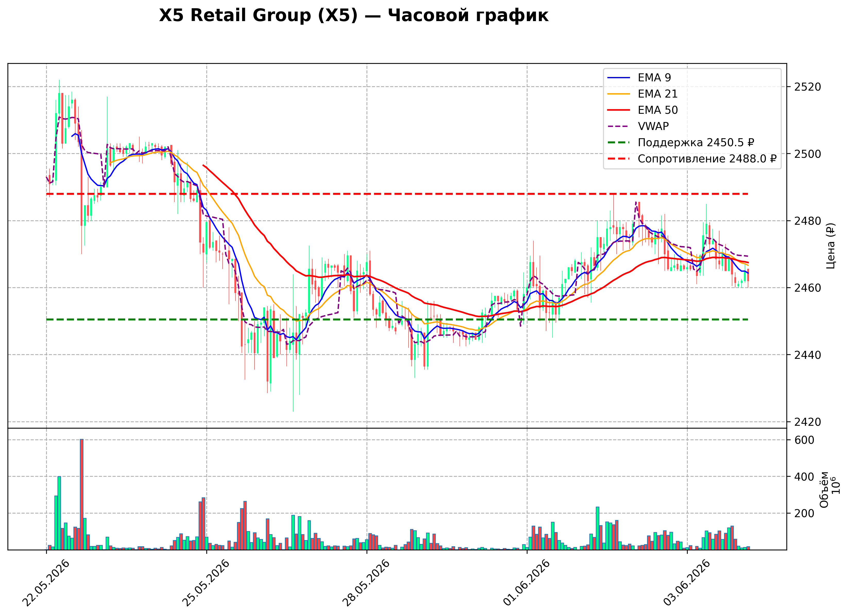The width and height of the screenshot is (850, 616).
Task: Click the green dashed support legend sample
Action: (619, 143)
